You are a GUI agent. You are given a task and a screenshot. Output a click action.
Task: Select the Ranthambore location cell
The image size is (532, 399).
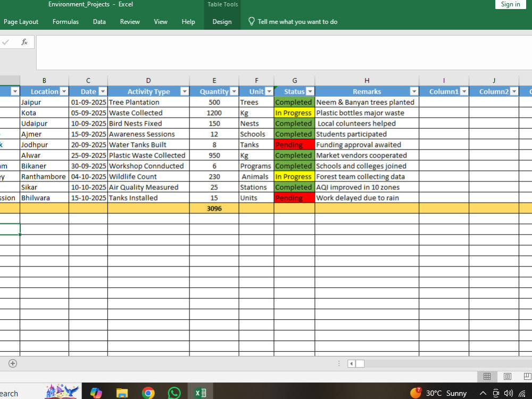[x=44, y=177]
